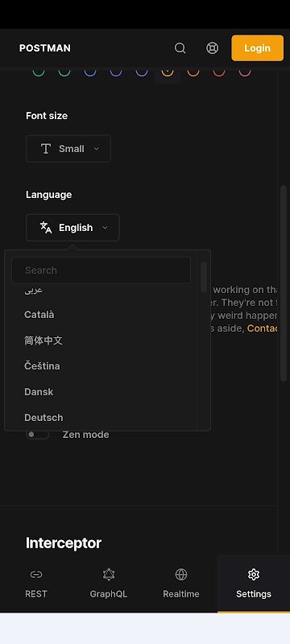Screen dimensions: 290x644
Task: Open the REST link icon tab
Action: click(x=36, y=574)
